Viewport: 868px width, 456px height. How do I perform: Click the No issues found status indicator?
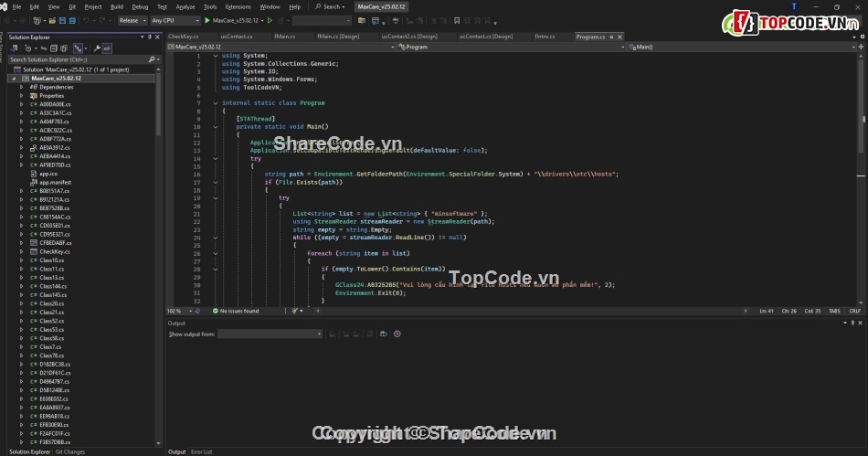pyautogui.click(x=236, y=311)
